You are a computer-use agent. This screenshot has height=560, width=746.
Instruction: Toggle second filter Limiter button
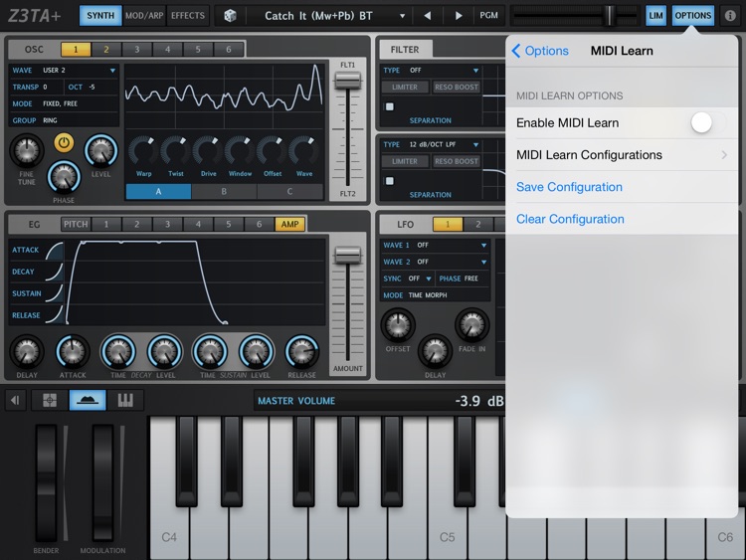pyautogui.click(x=405, y=161)
